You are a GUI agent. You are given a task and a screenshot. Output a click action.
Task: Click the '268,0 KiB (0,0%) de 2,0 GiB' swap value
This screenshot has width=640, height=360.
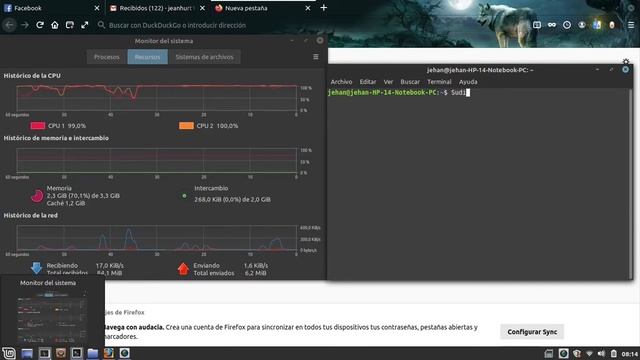point(232,199)
